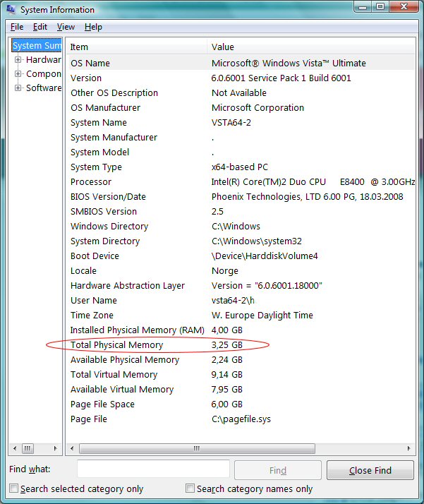Screen dimensions: 424x504
Task: Click the Find button
Action: click(x=278, y=470)
